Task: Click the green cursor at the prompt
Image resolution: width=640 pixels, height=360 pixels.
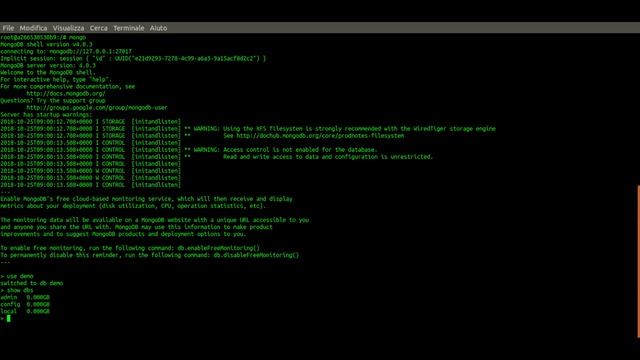Action: click(x=9, y=318)
